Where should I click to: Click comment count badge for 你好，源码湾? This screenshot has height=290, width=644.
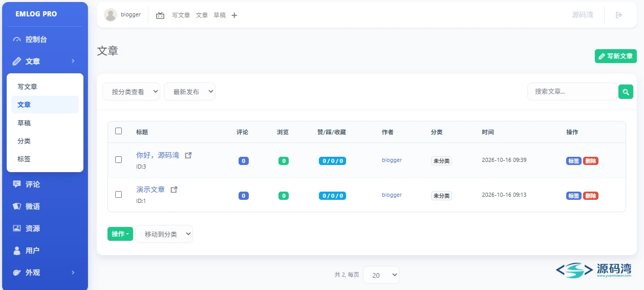244,161
